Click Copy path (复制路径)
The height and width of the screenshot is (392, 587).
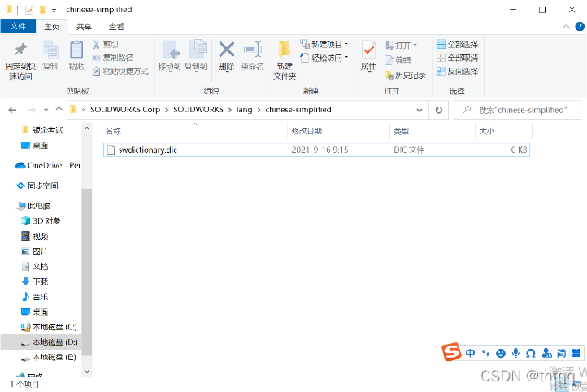tap(113, 58)
